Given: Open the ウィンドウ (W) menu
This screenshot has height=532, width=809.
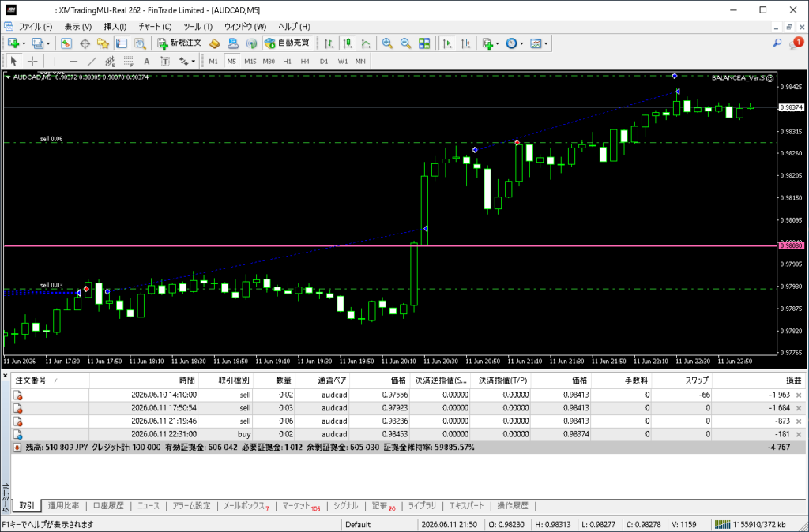Looking at the screenshot, I should tap(245, 27).
